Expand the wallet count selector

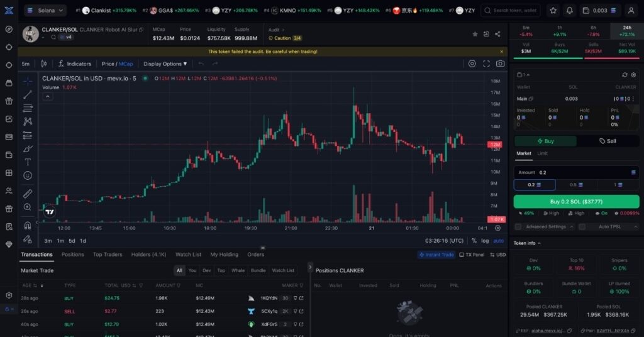pyautogui.click(x=523, y=75)
